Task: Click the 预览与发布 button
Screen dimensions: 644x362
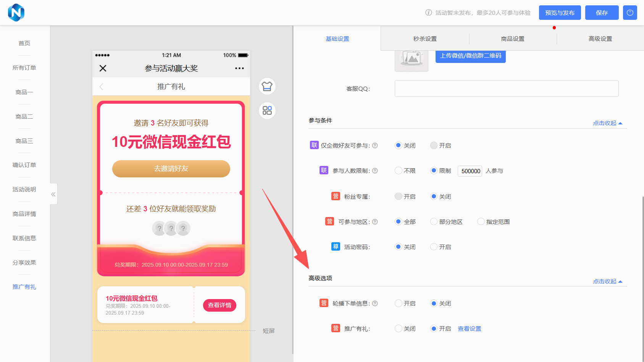Action: point(560,13)
